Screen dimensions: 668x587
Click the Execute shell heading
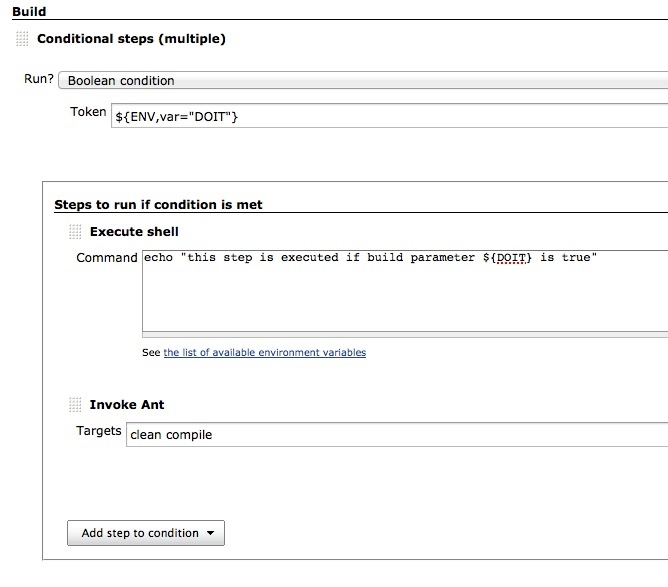coord(134,232)
